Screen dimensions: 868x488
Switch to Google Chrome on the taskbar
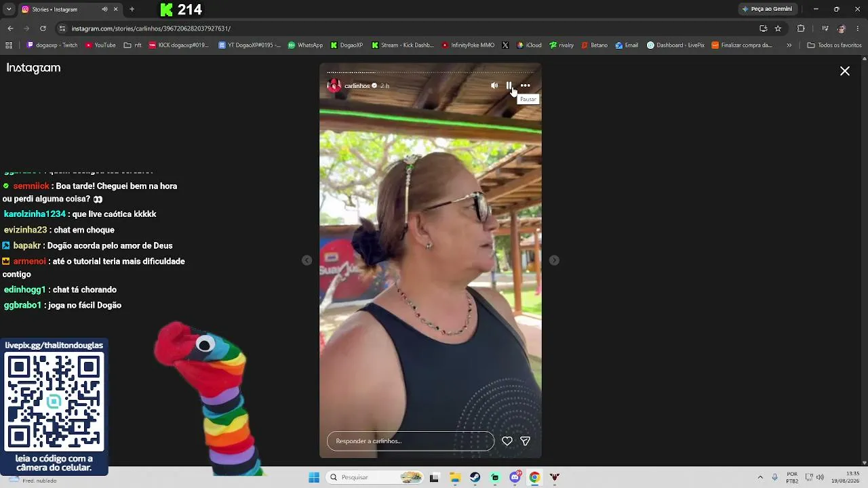(534, 477)
